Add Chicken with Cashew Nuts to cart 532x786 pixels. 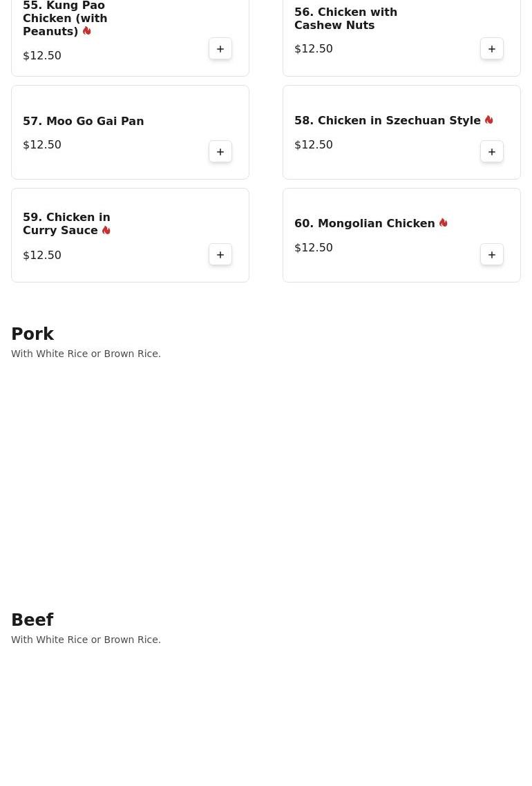click(x=492, y=49)
